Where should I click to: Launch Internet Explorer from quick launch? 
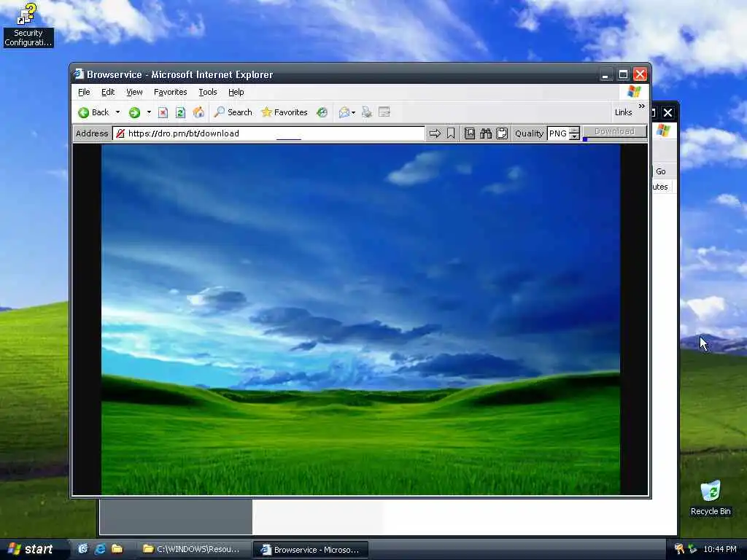tap(100, 549)
